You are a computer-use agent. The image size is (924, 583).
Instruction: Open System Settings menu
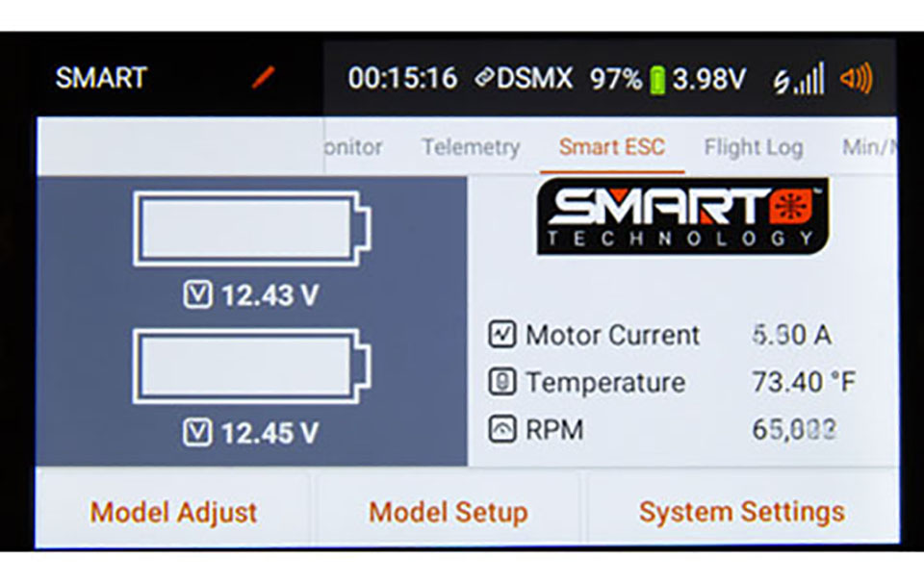742,512
